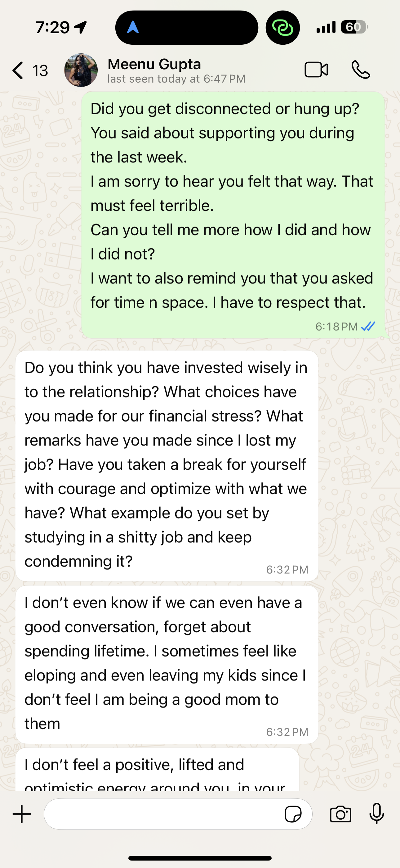Tap the last seen today status text
The height and width of the screenshot is (868, 400).
click(176, 79)
